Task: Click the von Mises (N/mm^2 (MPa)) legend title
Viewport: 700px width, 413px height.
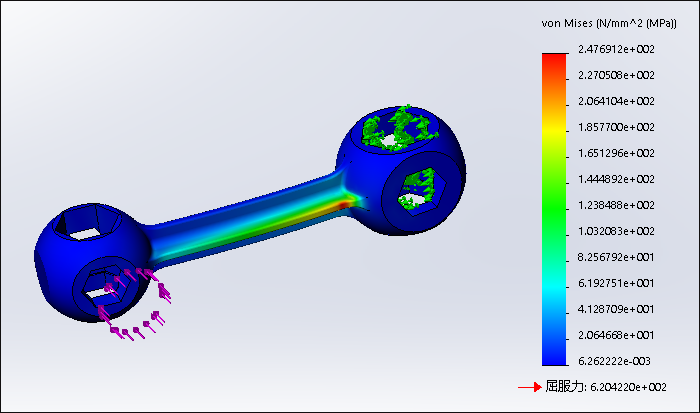Action: point(608,23)
